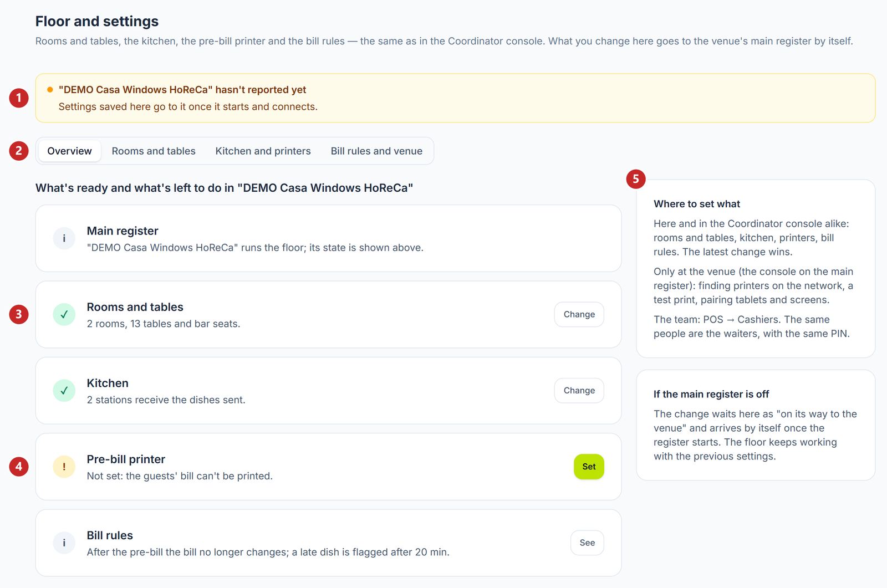
Task: Click the subtitle starting "Rooms and tables, the kitchen, the pre-bill printer"
Action: (x=444, y=41)
